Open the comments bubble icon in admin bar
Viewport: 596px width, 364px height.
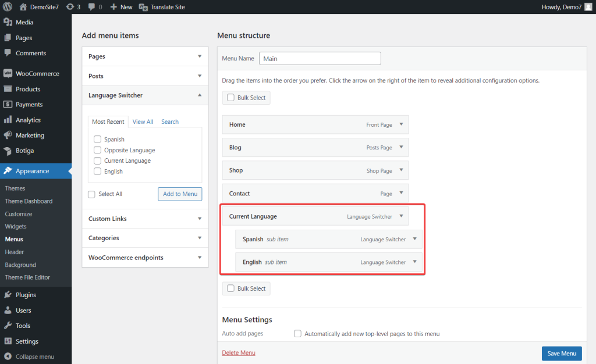91,7
